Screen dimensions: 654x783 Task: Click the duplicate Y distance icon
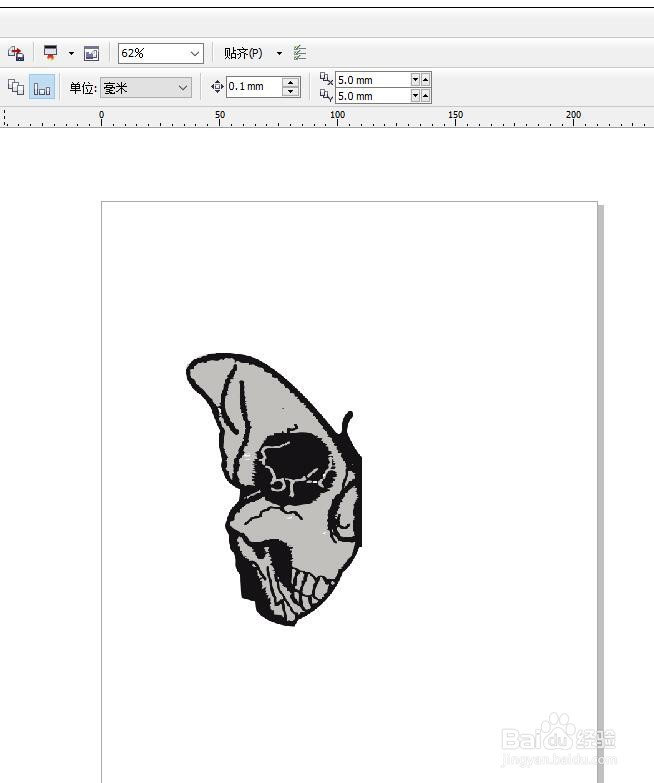[x=326, y=95]
